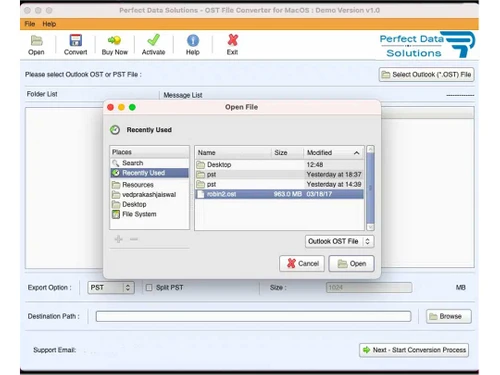This screenshot has width=500, height=375.
Task: Click the file list vertical scrollbar
Action: [x=370, y=188]
